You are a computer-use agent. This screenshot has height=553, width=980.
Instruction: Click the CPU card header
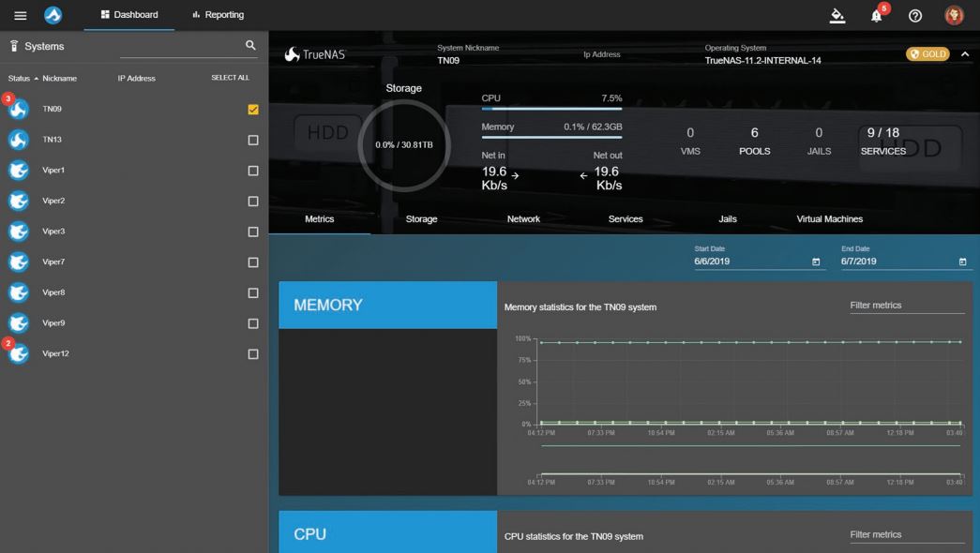click(387, 532)
